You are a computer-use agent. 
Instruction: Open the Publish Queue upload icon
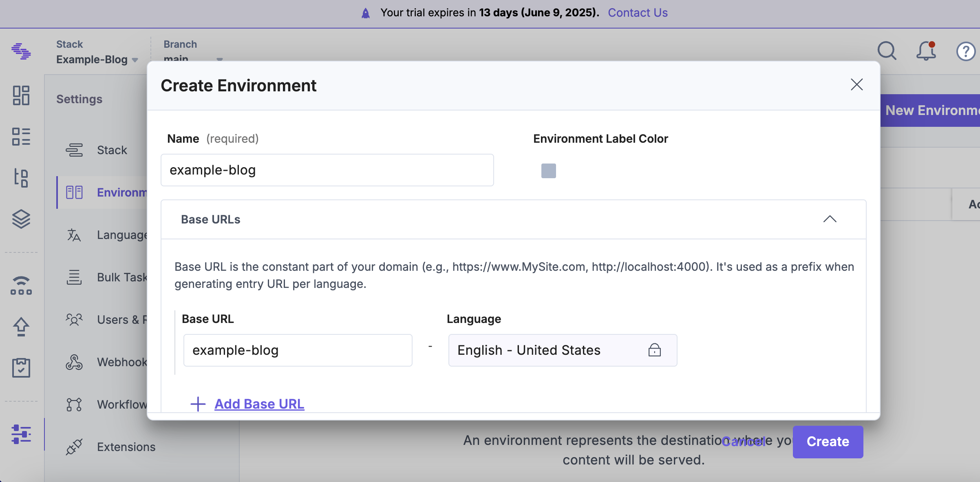pyautogui.click(x=21, y=327)
